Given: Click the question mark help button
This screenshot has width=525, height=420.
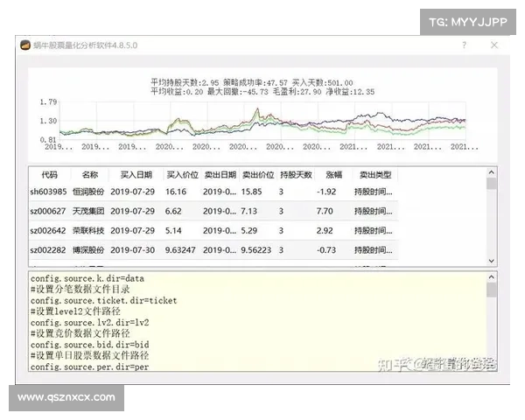Looking at the screenshot, I should pyautogui.click(x=464, y=45).
